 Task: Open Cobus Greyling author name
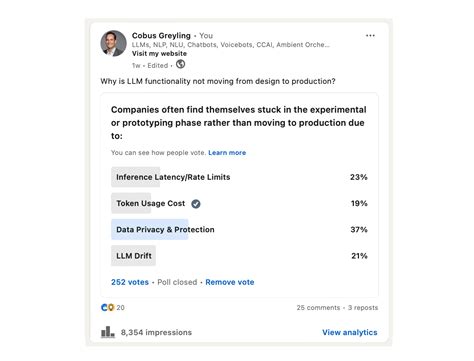pos(161,35)
